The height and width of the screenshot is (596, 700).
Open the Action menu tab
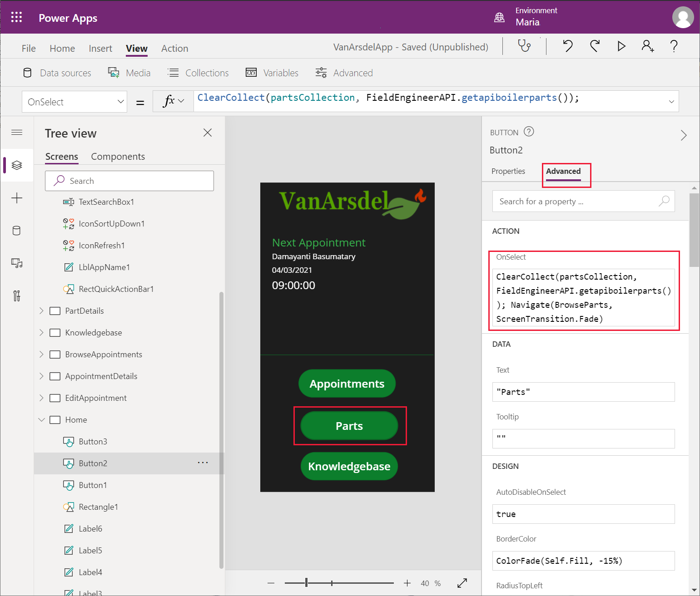click(x=175, y=48)
